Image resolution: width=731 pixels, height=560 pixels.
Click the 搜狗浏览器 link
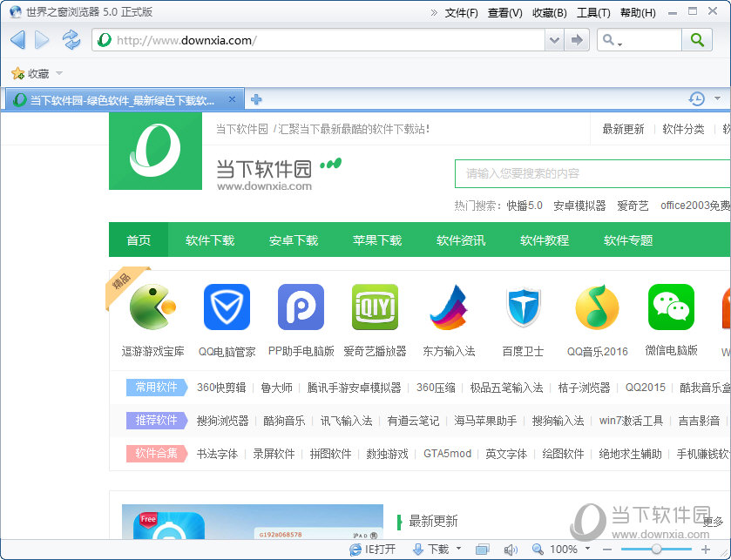tap(223, 421)
